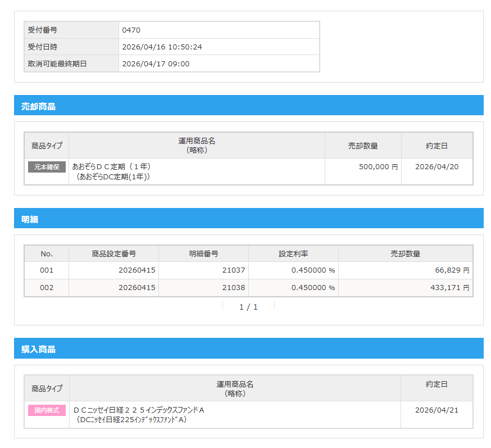Image resolution: width=491 pixels, height=448 pixels.
Task: Select detail row No. 001
Action: [x=47, y=270]
